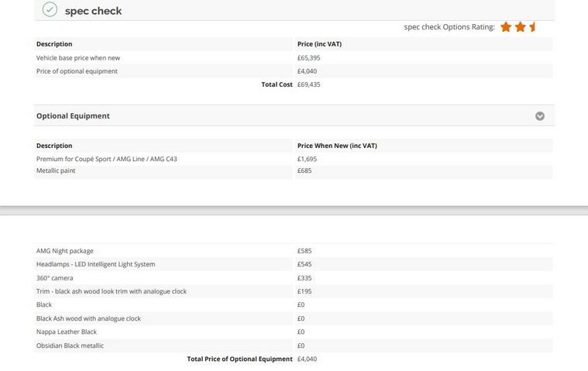Image resolution: width=588 pixels, height=371 pixels.
Task: Select the AMG Night package row
Action: (65, 251)
